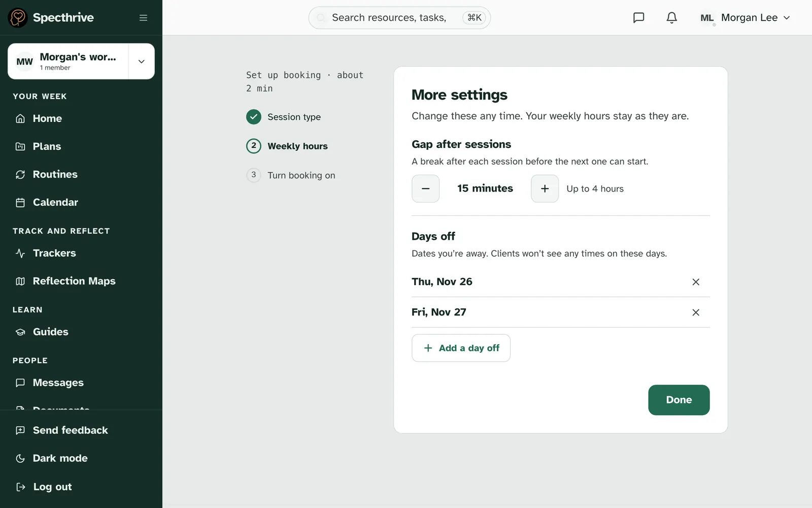Collapse the sidebar with the hamburger icon
The image size is (812, 508).
coord(144,18)
